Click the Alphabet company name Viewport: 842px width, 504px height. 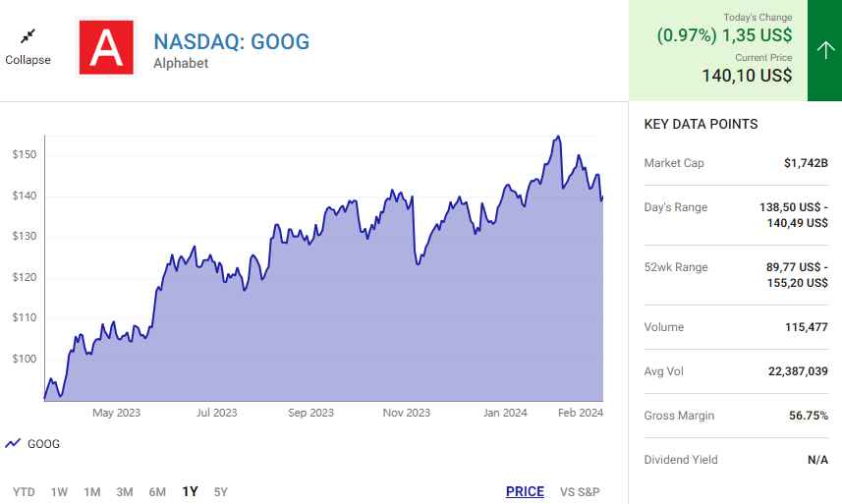click(x=181, y=64)
